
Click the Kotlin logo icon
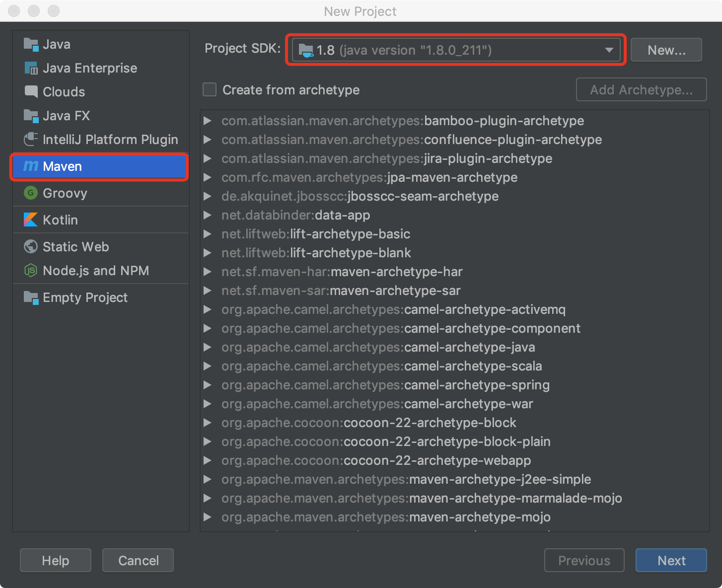click(31, 220)
